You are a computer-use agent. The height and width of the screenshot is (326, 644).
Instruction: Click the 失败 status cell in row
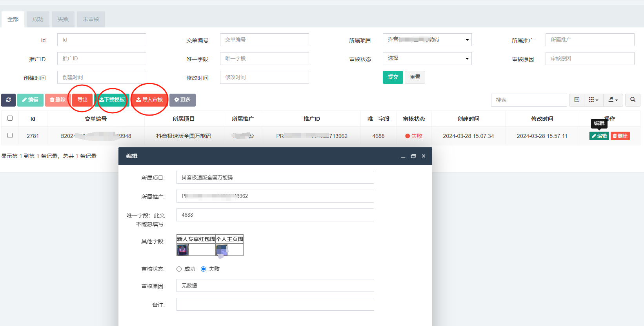[414, 136]
